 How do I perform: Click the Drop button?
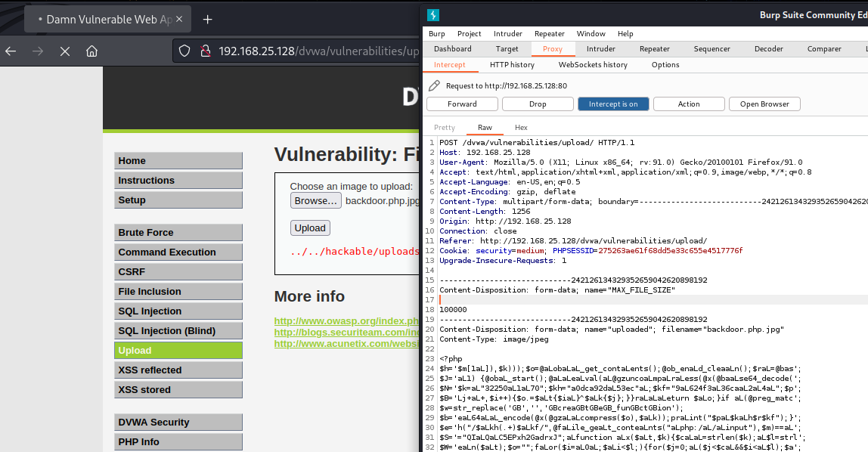tap(538, 104)
